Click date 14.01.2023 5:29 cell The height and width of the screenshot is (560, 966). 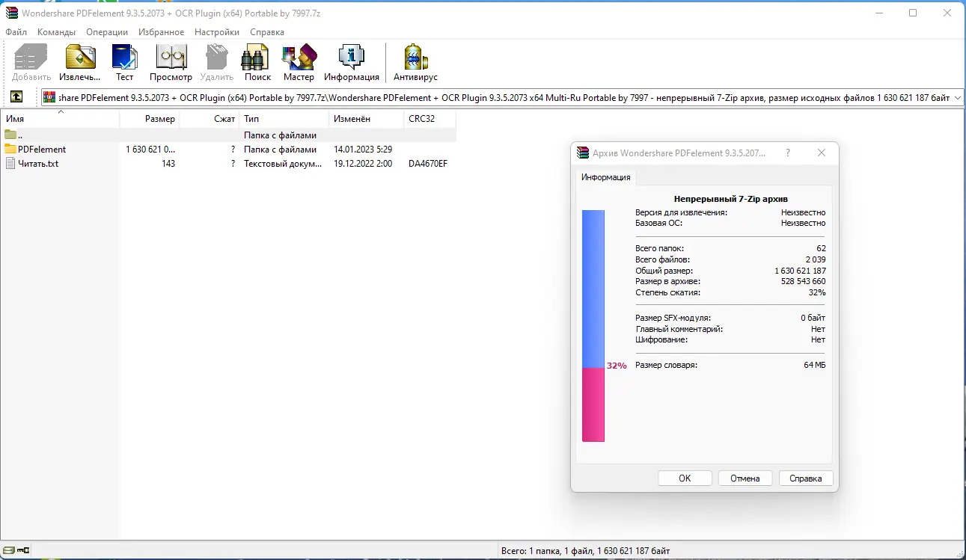tap(363, 150)
